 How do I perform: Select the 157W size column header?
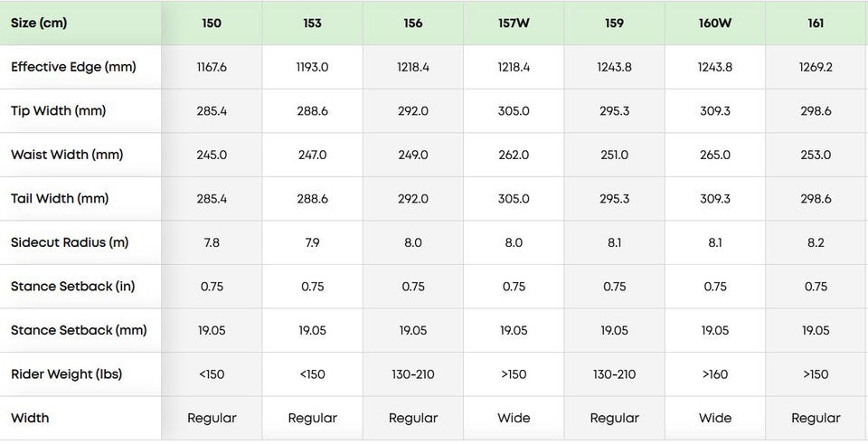point(514,23)
